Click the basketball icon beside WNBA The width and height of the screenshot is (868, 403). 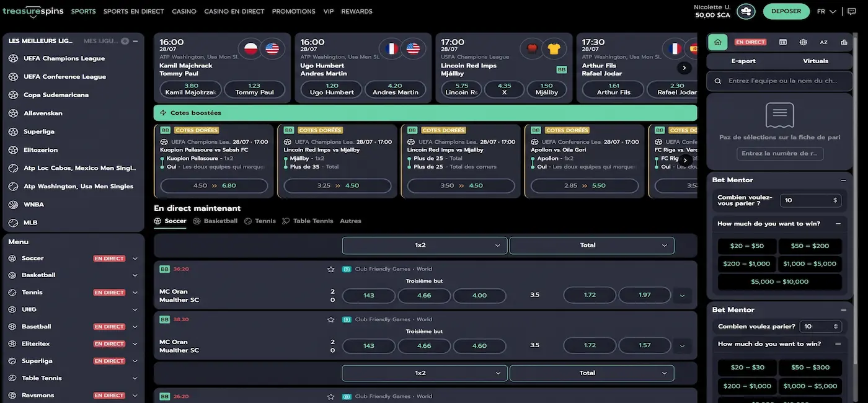coord(13,204)
